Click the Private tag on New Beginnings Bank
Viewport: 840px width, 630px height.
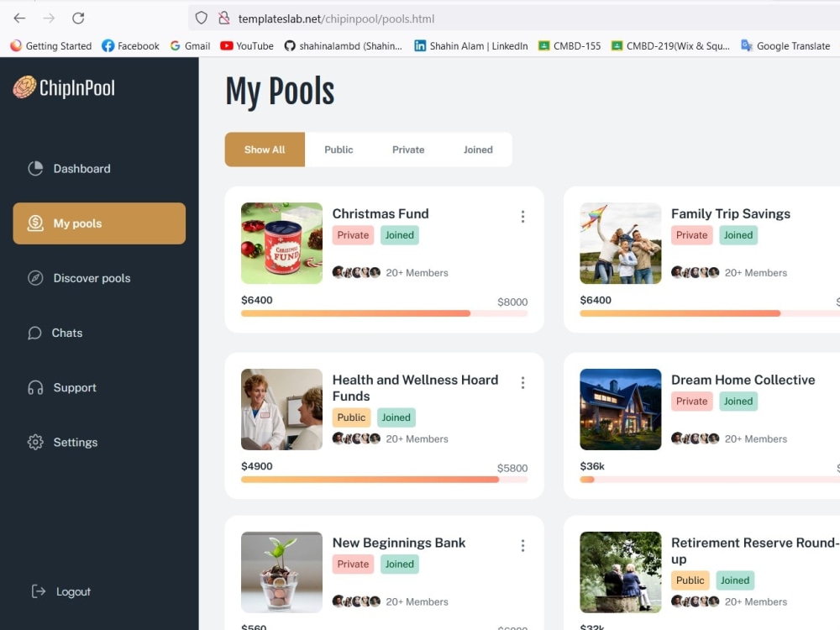pos(353,564)
